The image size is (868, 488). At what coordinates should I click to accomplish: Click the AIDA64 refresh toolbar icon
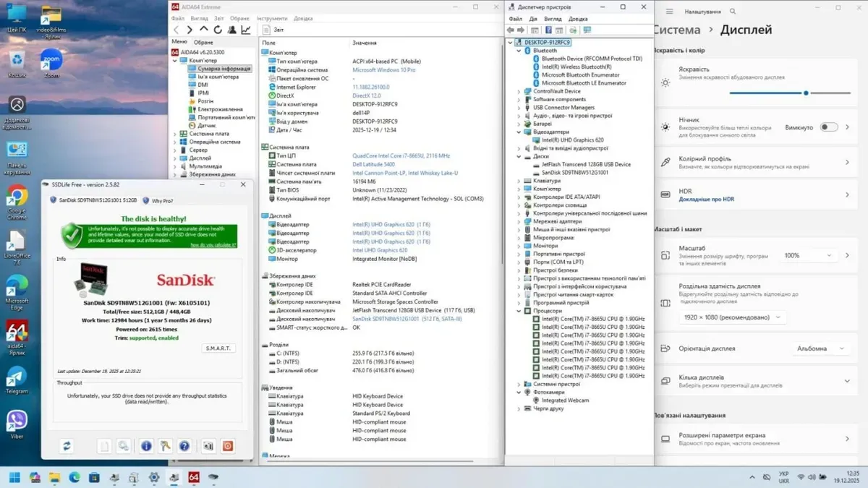click(218, 30)
